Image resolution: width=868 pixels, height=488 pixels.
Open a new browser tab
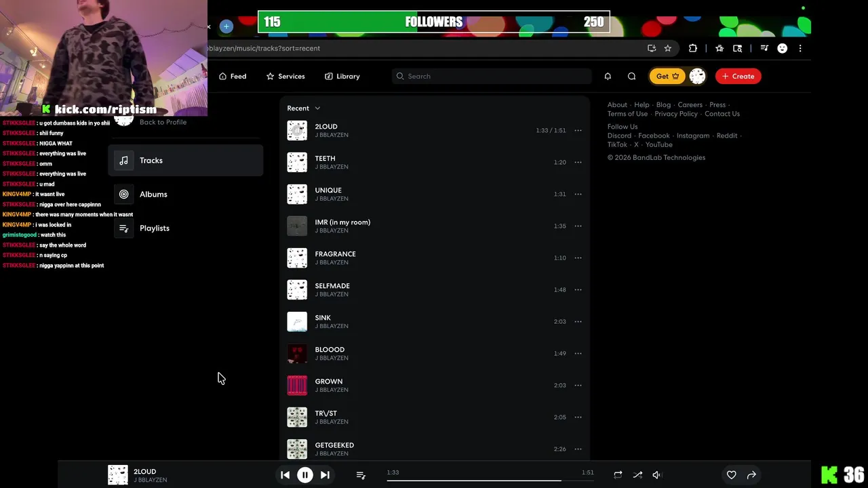tap(226, 26)
